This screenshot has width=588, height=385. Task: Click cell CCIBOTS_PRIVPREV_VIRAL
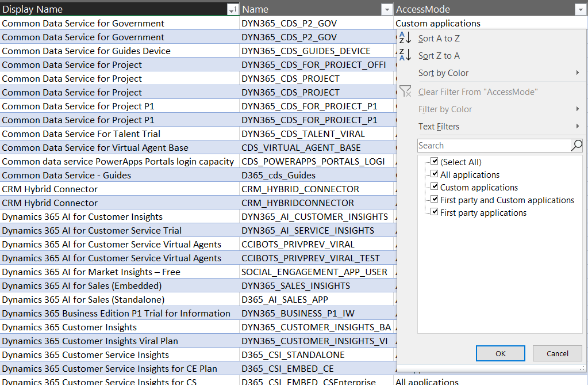point(317,244)
